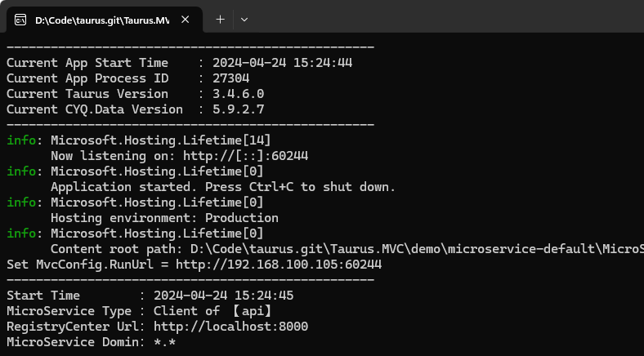This screenshot has height=356, width=644.
Task: Close the D:\Code\taurus.git tab
Action: (186, 20)
